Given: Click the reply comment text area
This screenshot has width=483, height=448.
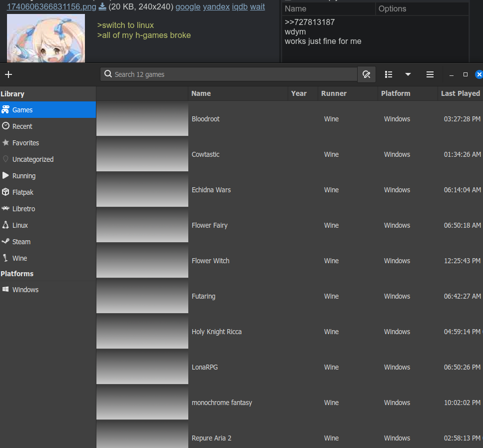Looking at the screenshot, I should [376, 39].
